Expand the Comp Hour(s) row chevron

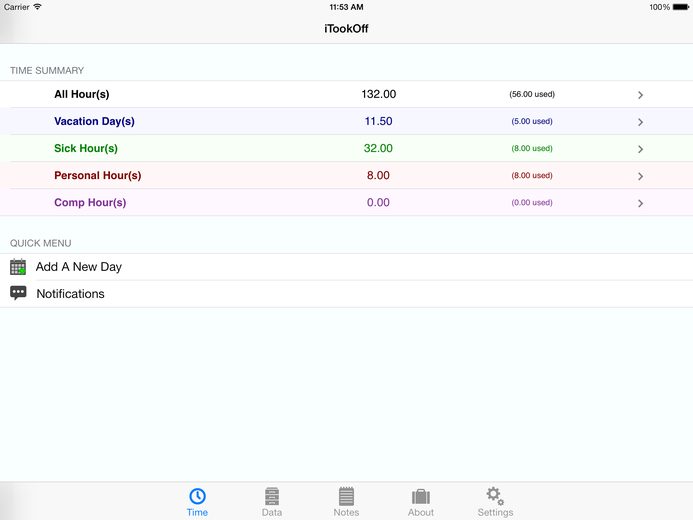640,203
